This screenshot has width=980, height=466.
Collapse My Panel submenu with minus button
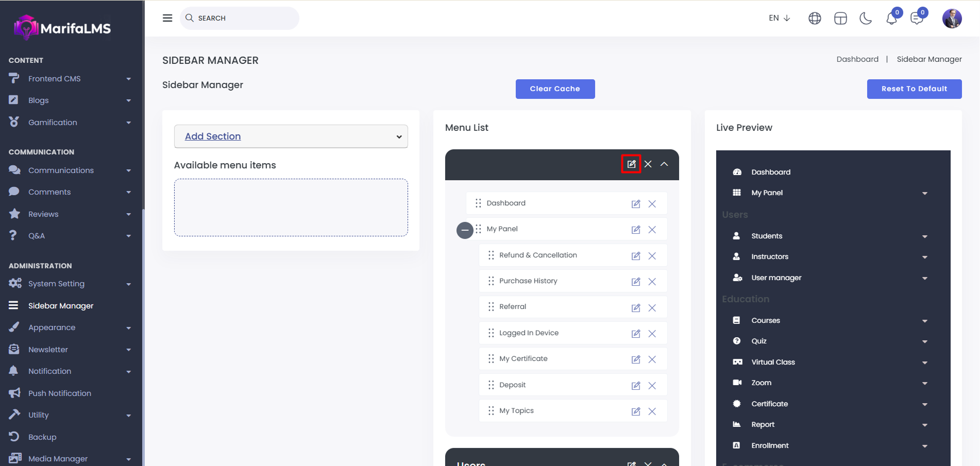click(x=465, y=230)
